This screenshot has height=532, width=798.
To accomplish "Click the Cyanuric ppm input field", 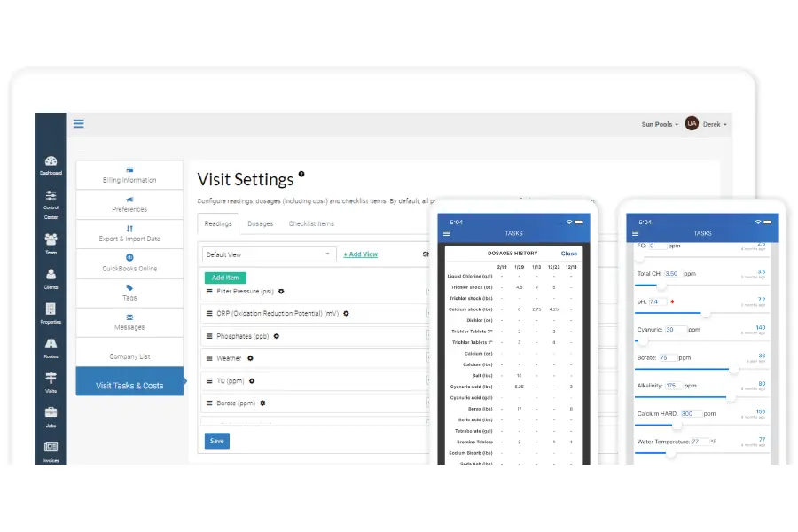I will [676, 330].
